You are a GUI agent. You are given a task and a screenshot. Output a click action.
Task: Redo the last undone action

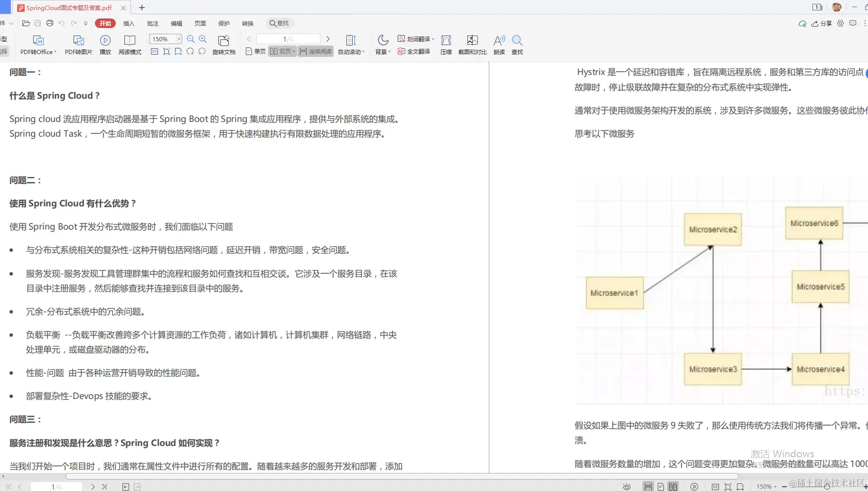point(74,23)
